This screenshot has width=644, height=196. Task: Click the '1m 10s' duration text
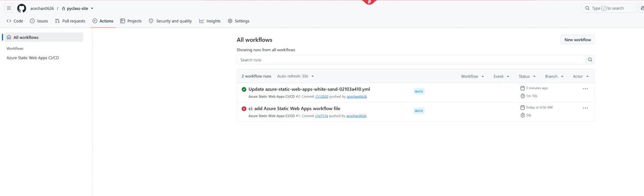(x=531, y=96)
